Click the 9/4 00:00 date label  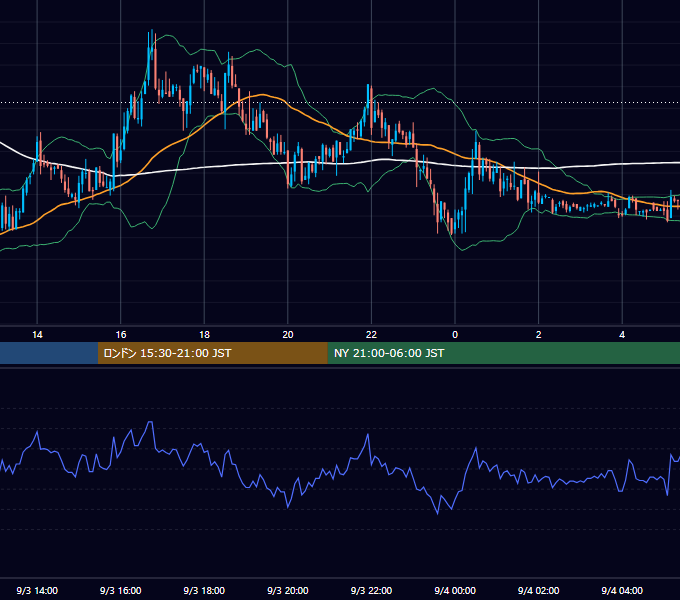(x=455, y=590)
